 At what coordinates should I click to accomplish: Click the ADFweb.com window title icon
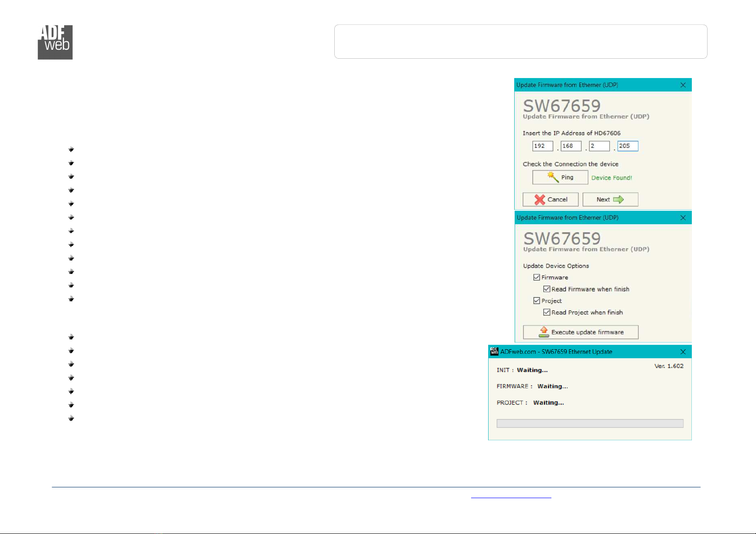pos(494,352)
